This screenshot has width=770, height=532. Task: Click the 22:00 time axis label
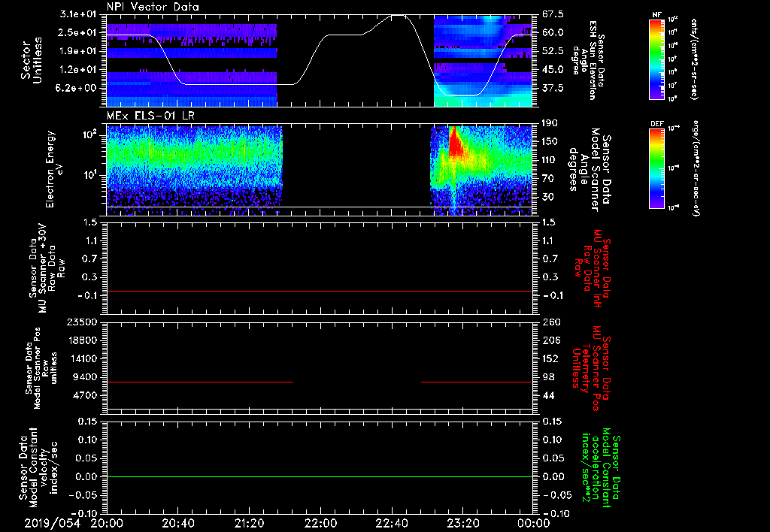pos(320,524)
